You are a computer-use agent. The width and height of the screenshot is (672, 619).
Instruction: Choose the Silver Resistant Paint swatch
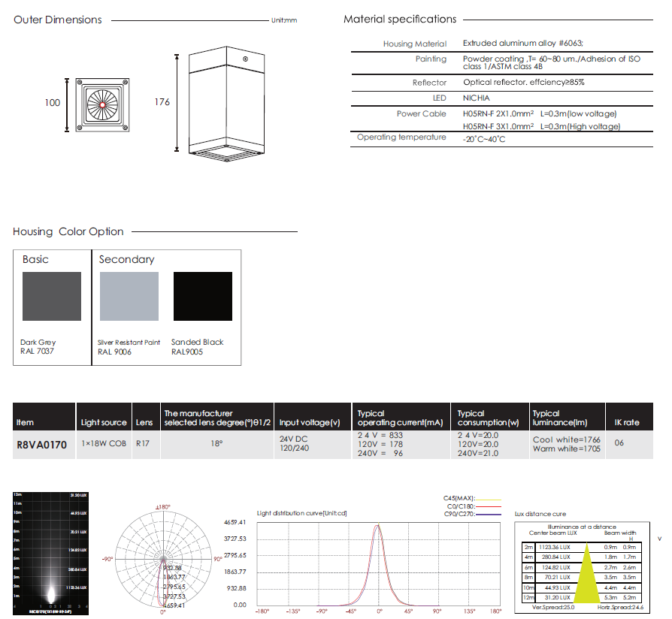[129, 297]
